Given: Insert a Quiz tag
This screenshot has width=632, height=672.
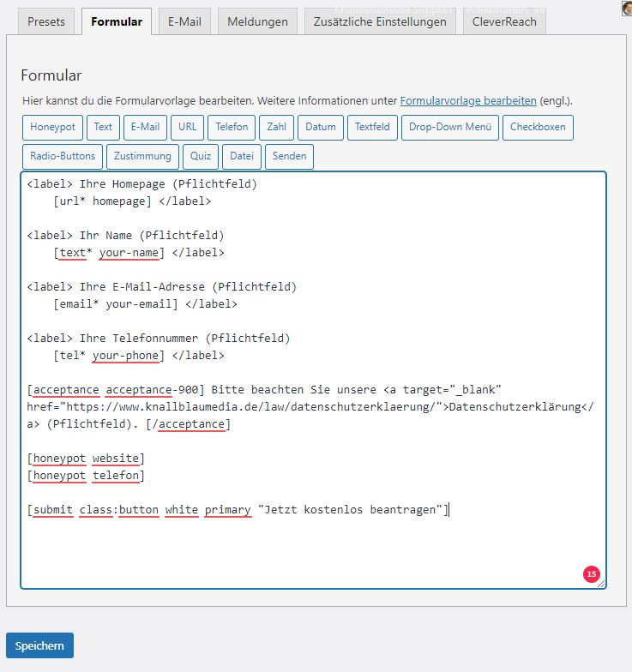Looking at the screenshot, I should click(201, 156).
